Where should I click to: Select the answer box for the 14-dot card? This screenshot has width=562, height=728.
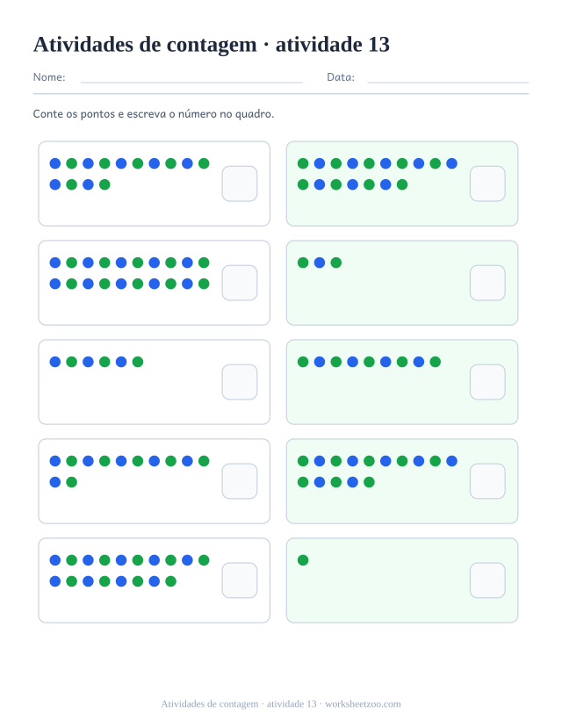point(240,184)
